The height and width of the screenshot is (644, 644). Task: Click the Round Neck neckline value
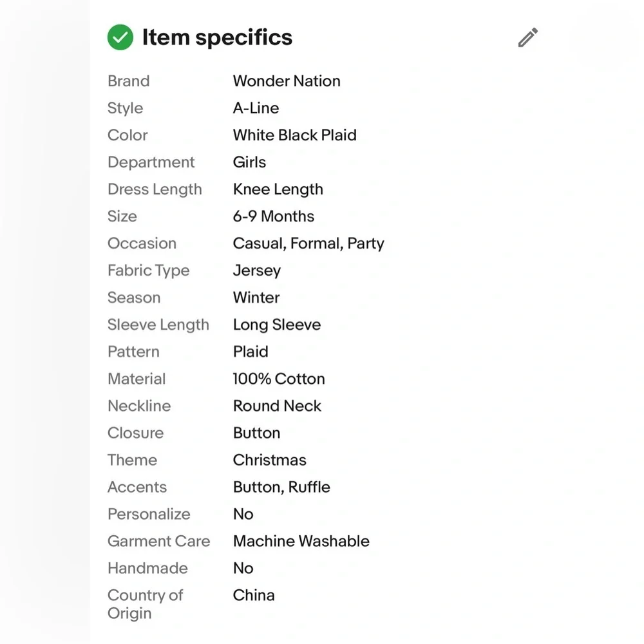click(x=277, y=406)
